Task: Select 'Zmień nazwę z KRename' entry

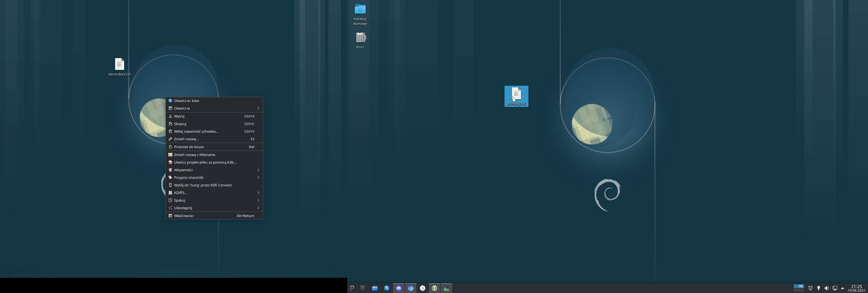Action: [x=194, y=155]
